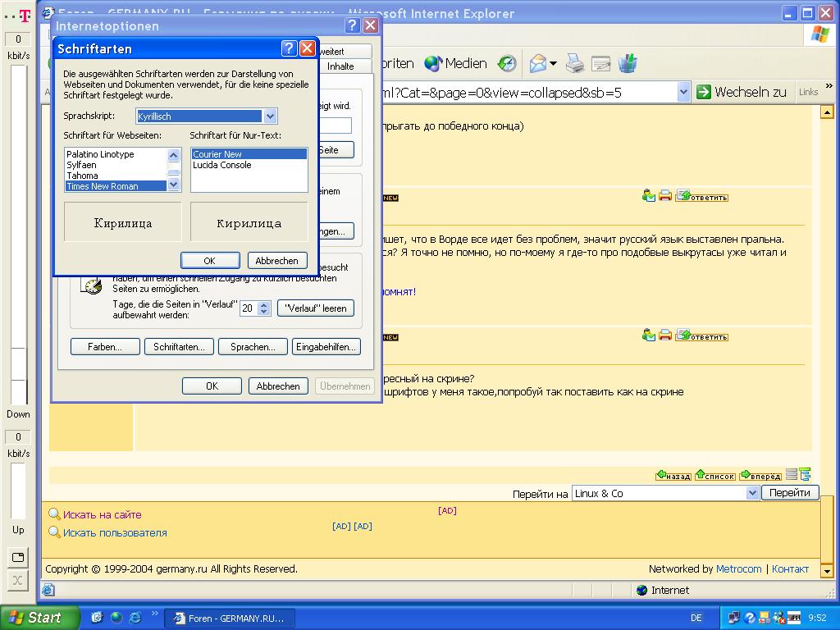This screenshot has height=630, width=840.
Task: Click the window icon in the traffic monitor sidebar
Action: (x=18, y=557)
